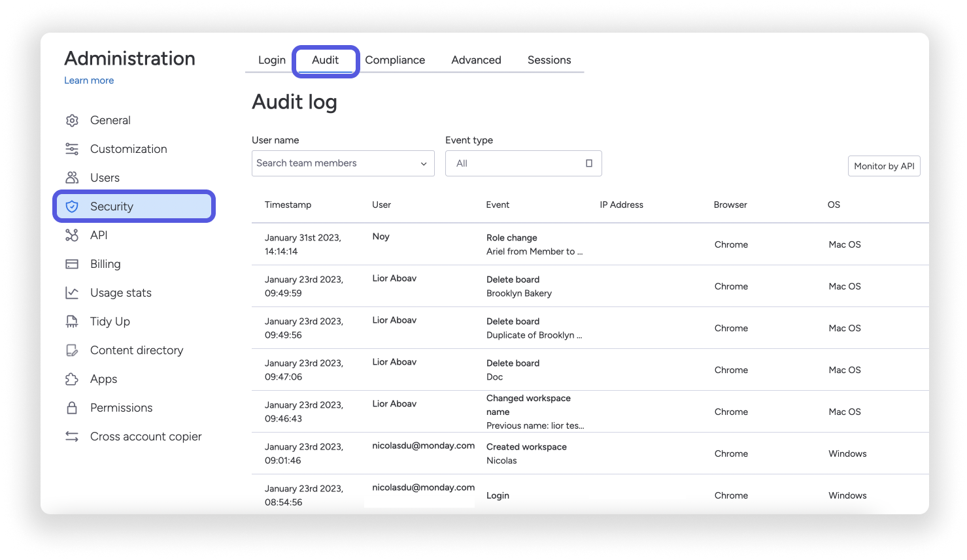
Task: Open the Sessions tab
Action: 549,59
